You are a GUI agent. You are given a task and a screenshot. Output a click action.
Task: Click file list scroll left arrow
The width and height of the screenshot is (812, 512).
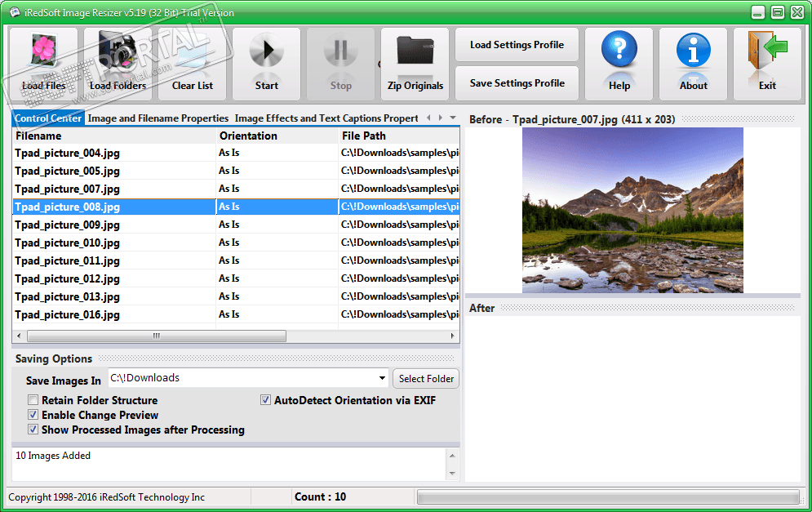pyautogui.click(x=19, y=336)
